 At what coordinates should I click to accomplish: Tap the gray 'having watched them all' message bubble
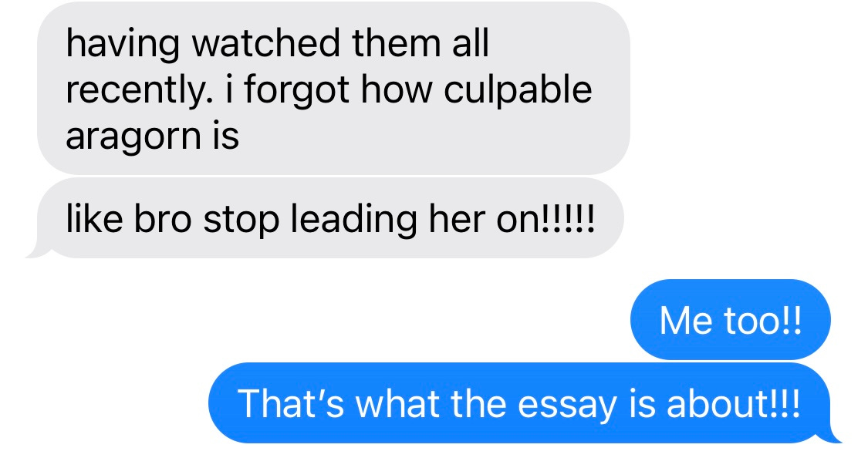click(333, 89)
